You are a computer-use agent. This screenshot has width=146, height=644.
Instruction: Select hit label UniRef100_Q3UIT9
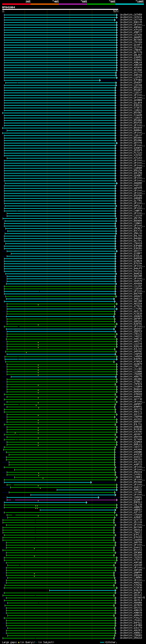click(131, 628)
